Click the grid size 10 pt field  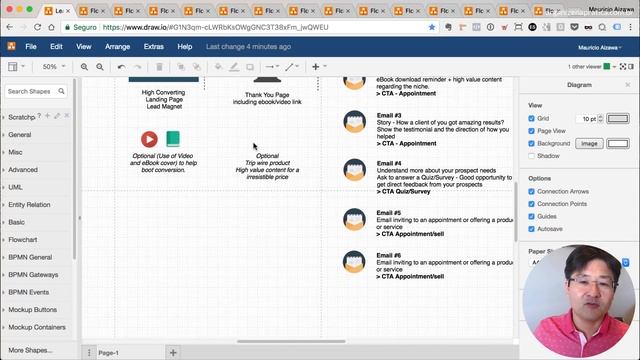pos(589,119)
